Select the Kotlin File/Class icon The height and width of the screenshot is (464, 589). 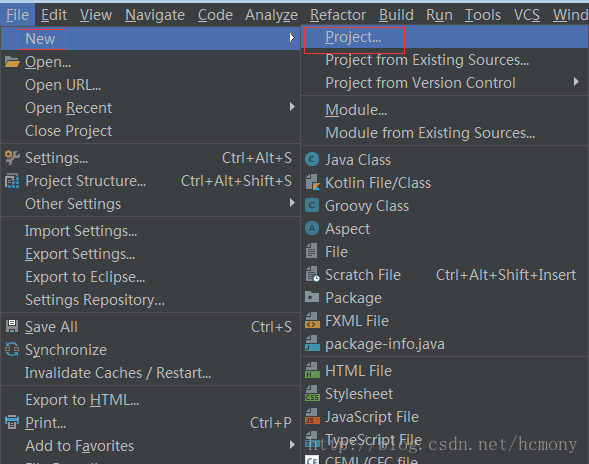(x=313, y=183)
